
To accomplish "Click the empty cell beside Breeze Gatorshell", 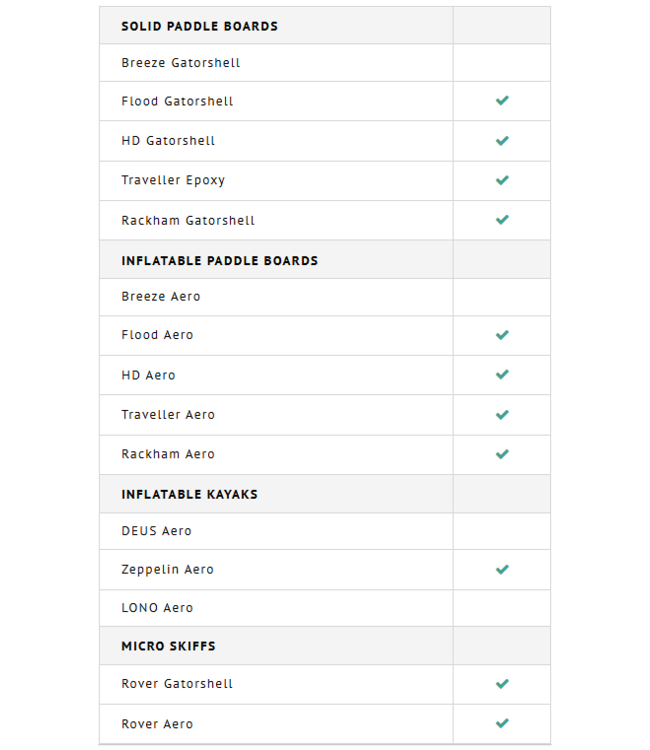I will [502, 63].
